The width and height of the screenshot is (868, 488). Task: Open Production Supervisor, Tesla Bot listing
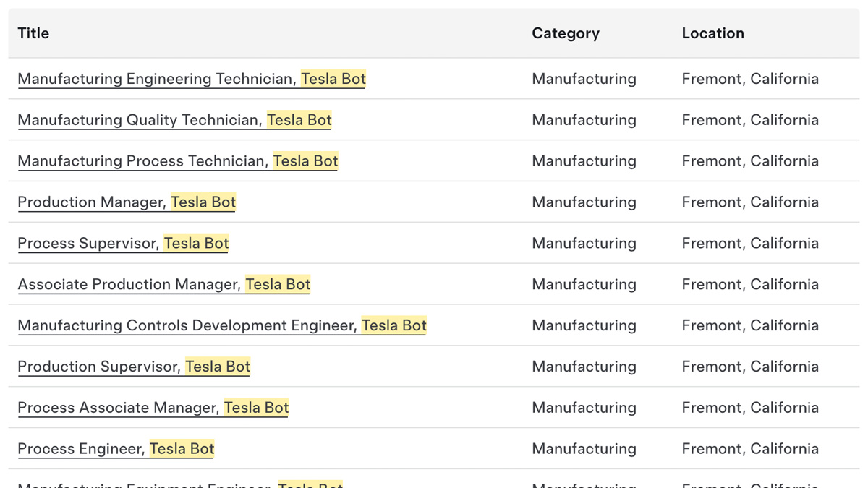point(134,367)
